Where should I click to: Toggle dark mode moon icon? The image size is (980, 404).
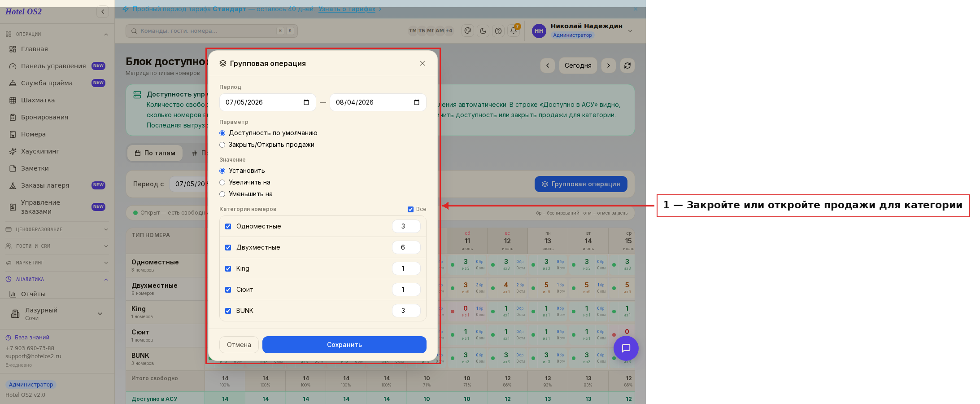point(483,31)
